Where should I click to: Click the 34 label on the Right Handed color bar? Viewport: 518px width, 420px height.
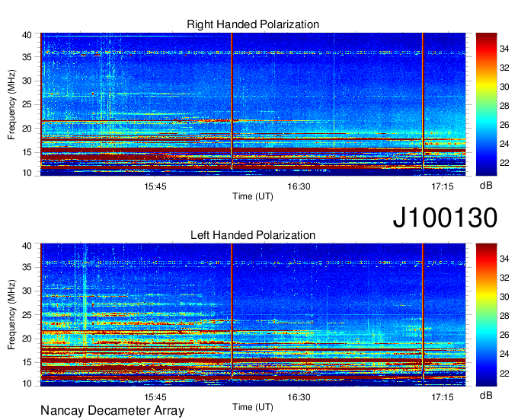504,49
